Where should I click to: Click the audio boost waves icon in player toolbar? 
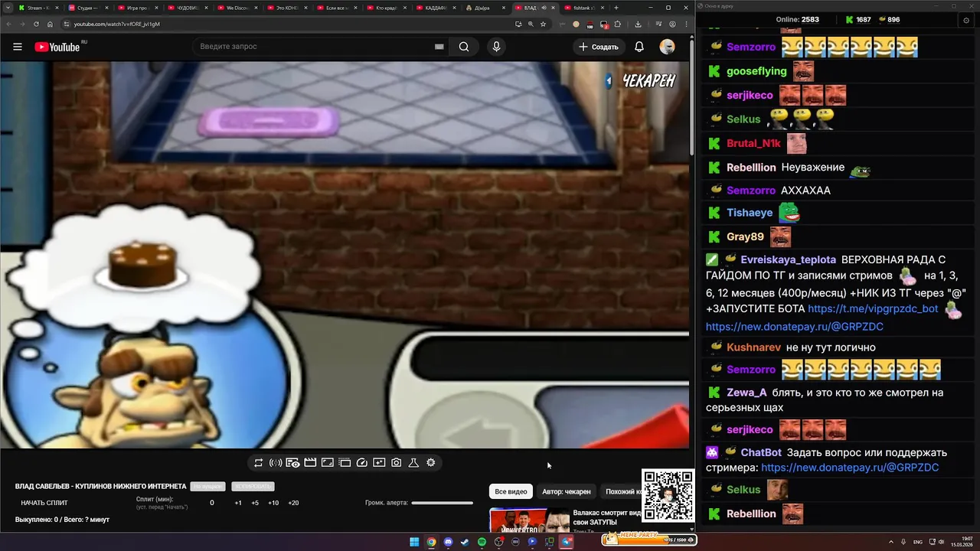point(276,463)
